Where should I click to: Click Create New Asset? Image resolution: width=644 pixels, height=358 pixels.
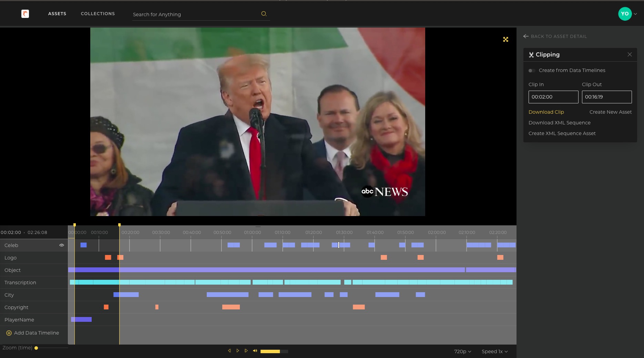611,112
